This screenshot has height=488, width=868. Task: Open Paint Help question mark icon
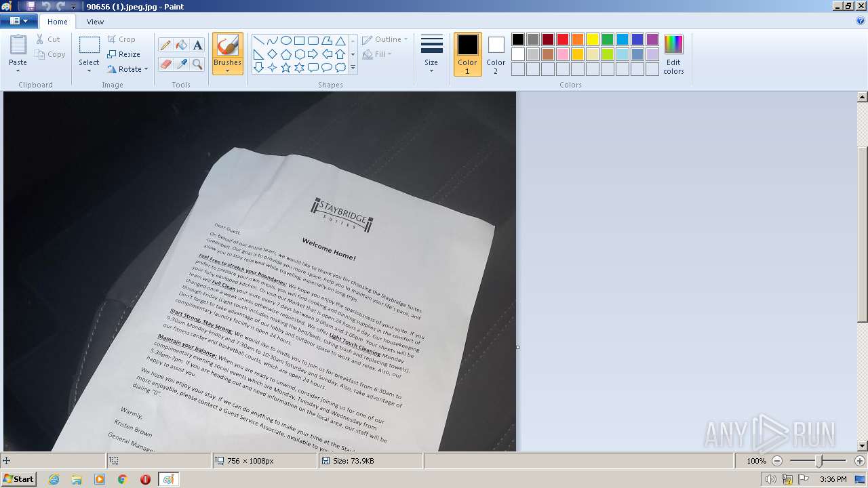tap(861, 21)
